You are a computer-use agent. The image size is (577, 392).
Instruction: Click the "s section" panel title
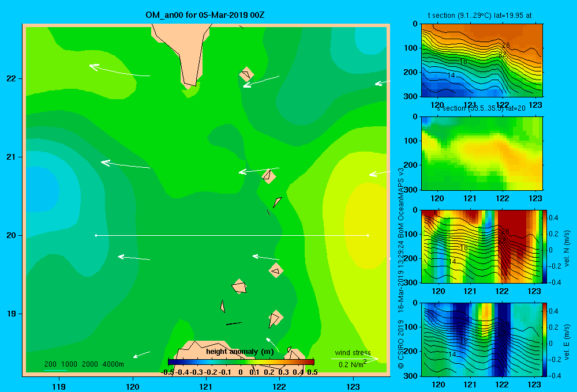click(481, 108)
